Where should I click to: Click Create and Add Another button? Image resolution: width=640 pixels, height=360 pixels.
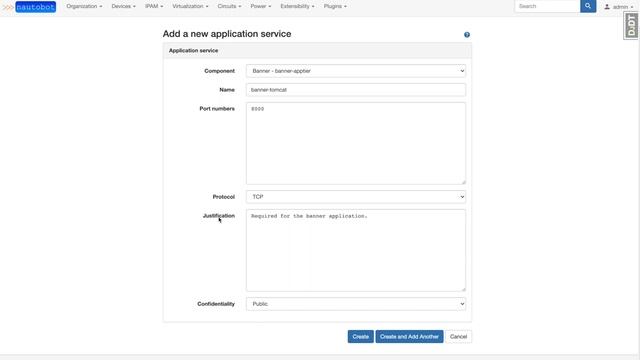[409, 337]
